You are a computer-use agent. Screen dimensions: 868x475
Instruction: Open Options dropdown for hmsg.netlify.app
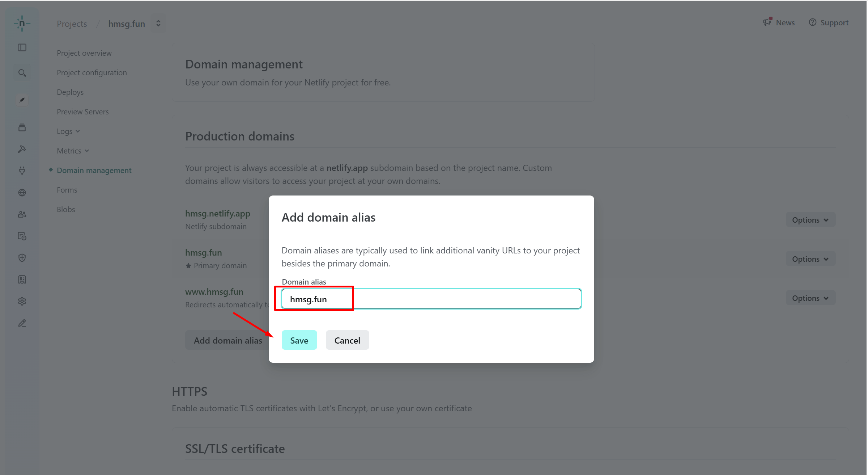(x=810, y=220)
